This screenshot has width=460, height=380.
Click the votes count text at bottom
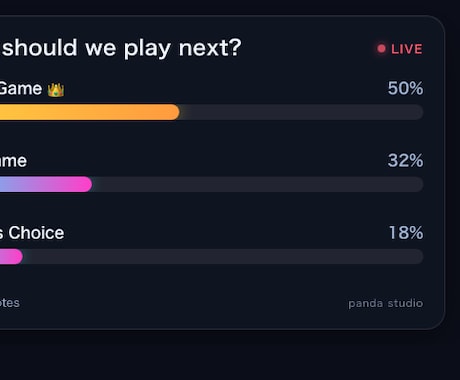coord(10,303)
